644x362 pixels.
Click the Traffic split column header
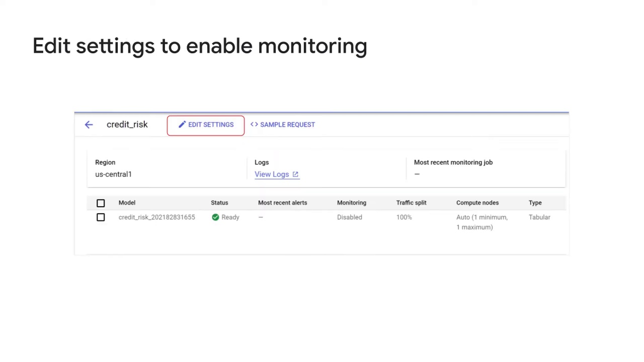(x=411, y=203)
